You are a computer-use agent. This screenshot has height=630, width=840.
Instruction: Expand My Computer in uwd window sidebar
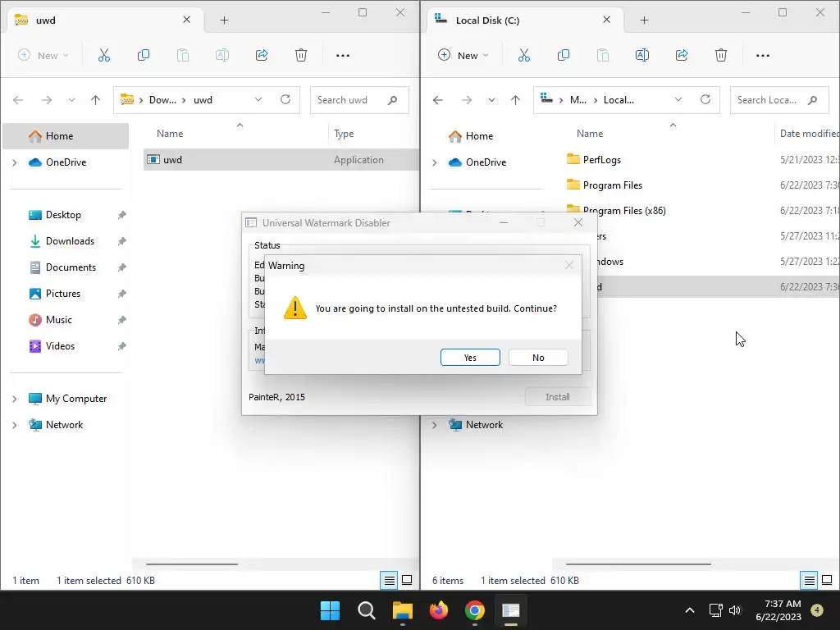pyautogui.click(x=15, y=399)
